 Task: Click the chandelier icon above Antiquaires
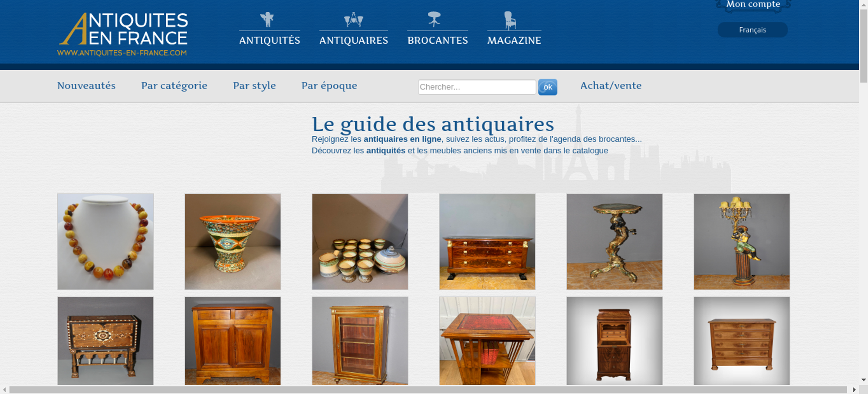(354, 19)
